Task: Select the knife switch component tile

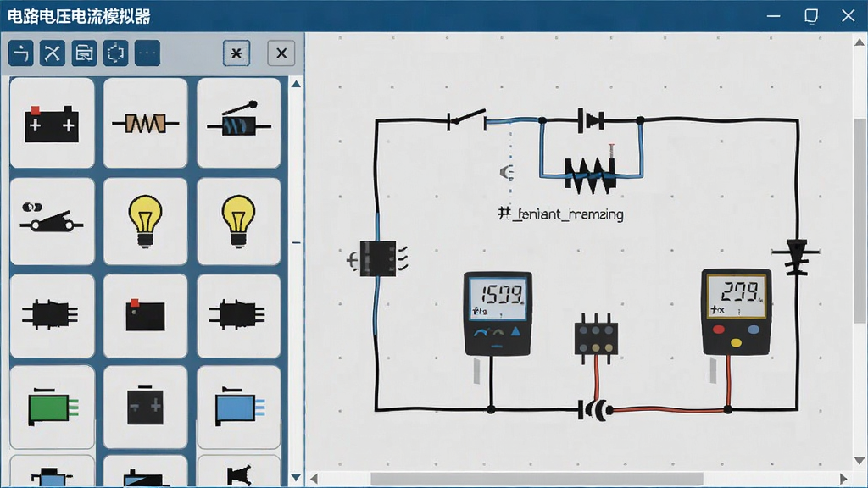Action: (x=52, y=221)
